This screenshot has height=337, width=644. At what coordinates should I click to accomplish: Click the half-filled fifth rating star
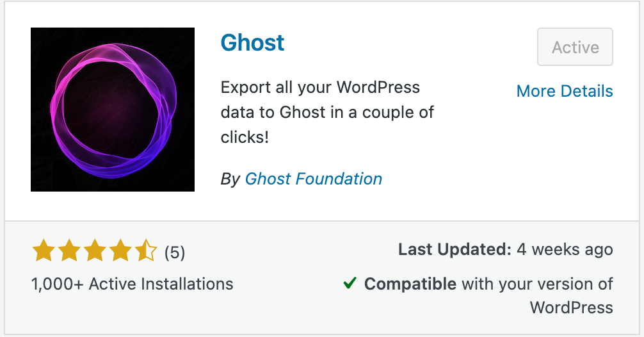146,251
